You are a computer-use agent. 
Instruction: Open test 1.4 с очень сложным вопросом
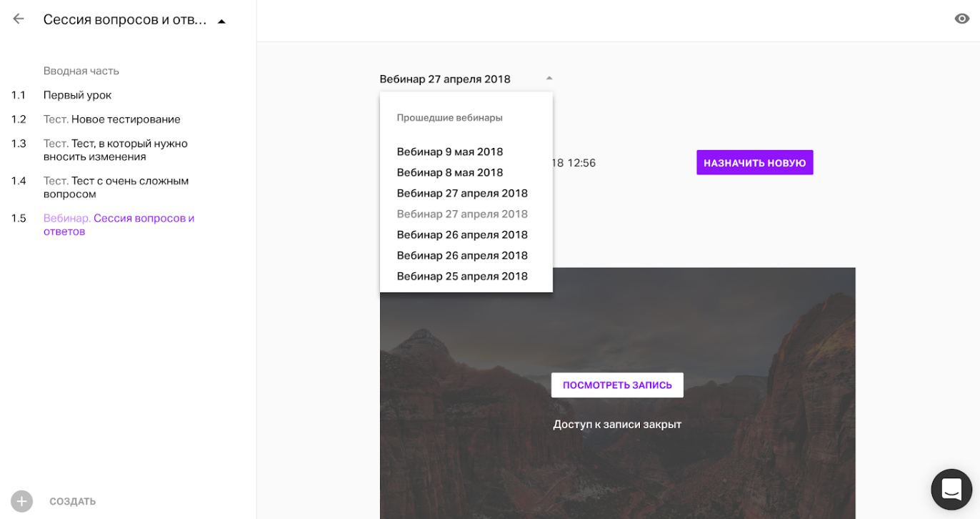[116, 187]
